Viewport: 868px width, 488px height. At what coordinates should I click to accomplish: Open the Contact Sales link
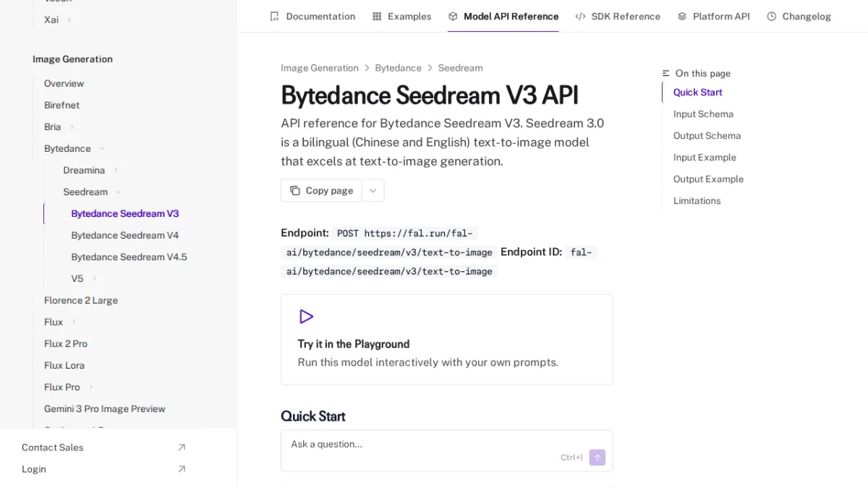click(104, 448)
